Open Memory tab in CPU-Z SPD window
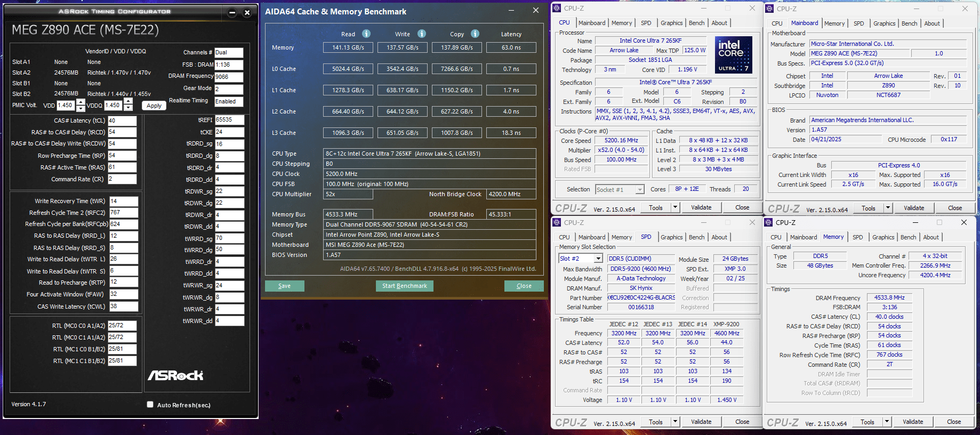 (x=622, y=237)
